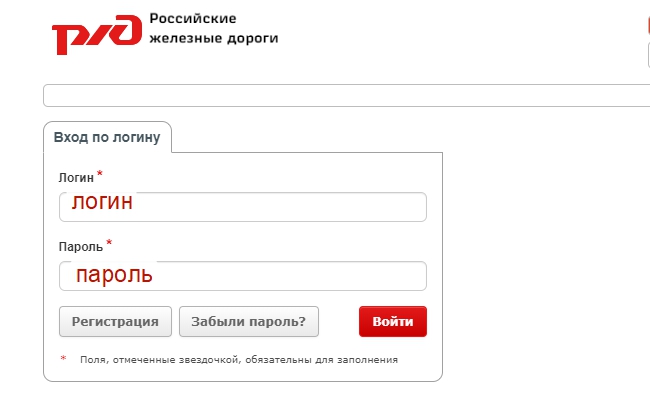Image resolution: width=650 pixels, height=400 pixels.
Task: Open the 'Регистрация' page
Action: 116,322
